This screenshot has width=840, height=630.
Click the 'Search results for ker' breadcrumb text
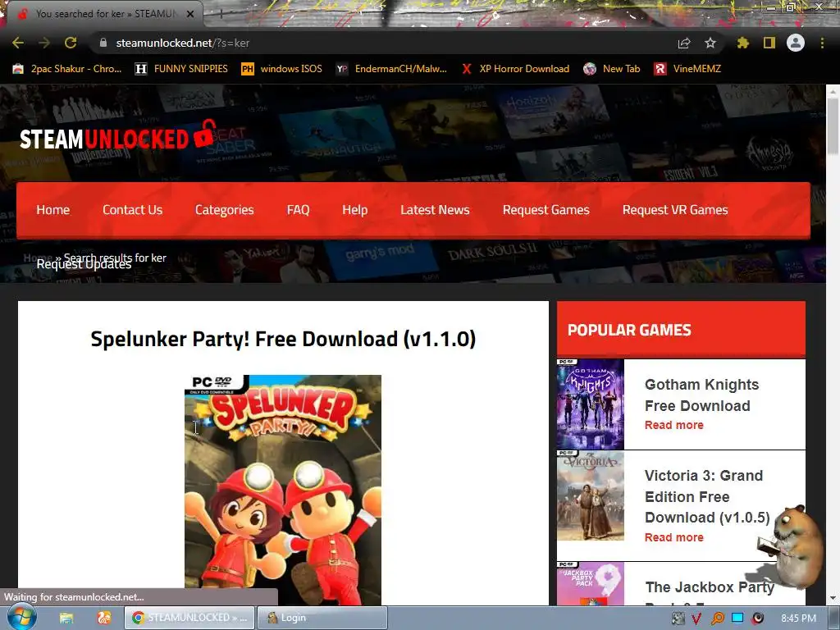pos(115,258)
